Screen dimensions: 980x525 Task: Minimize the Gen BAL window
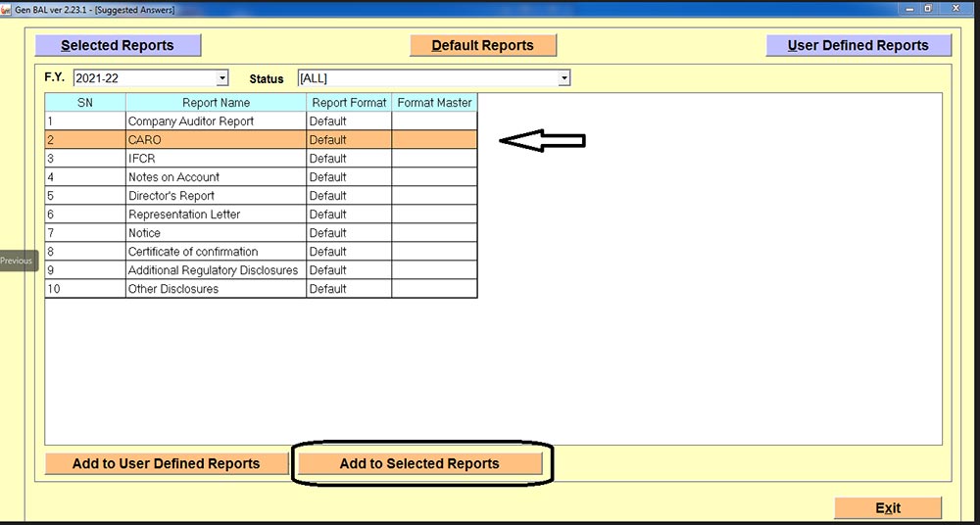tap(909, 9)
